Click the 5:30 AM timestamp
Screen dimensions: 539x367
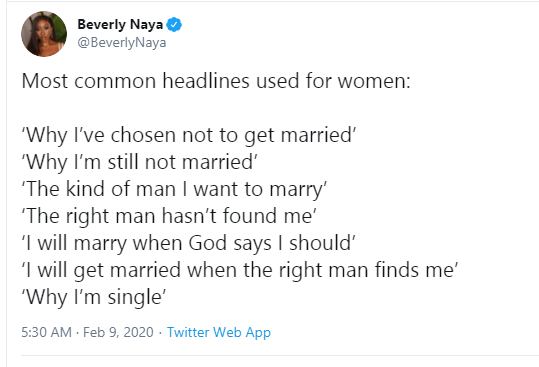(46, 332)
